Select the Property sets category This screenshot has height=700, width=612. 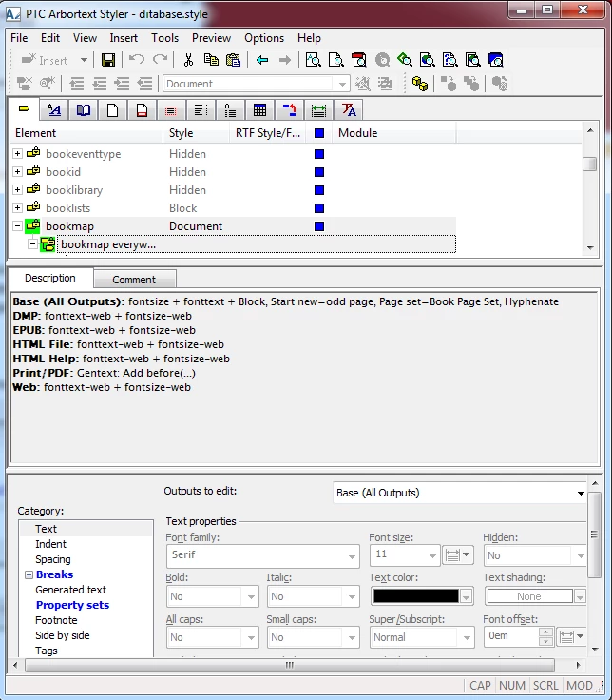click(x=72, y=605)
